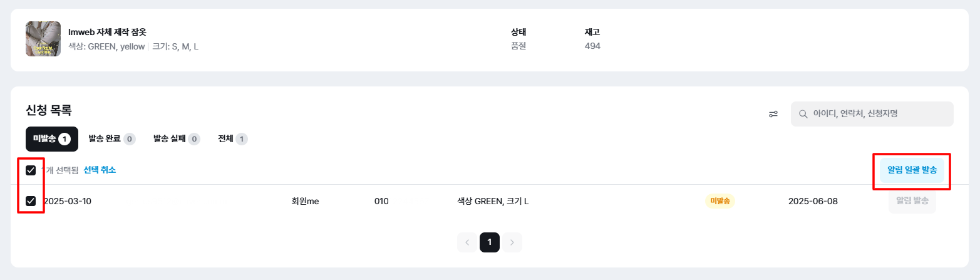This screenshot has width=980, height=280.
Task: Focus the 아이디, 연락처, 신청자명 search field
Action: click(x=877, y=114)
